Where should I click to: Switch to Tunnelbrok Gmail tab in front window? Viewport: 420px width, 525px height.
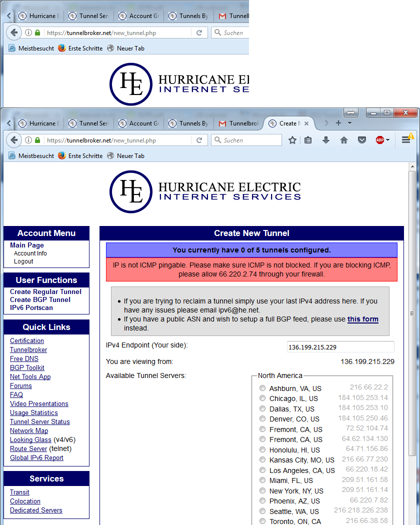coord(239,123)
